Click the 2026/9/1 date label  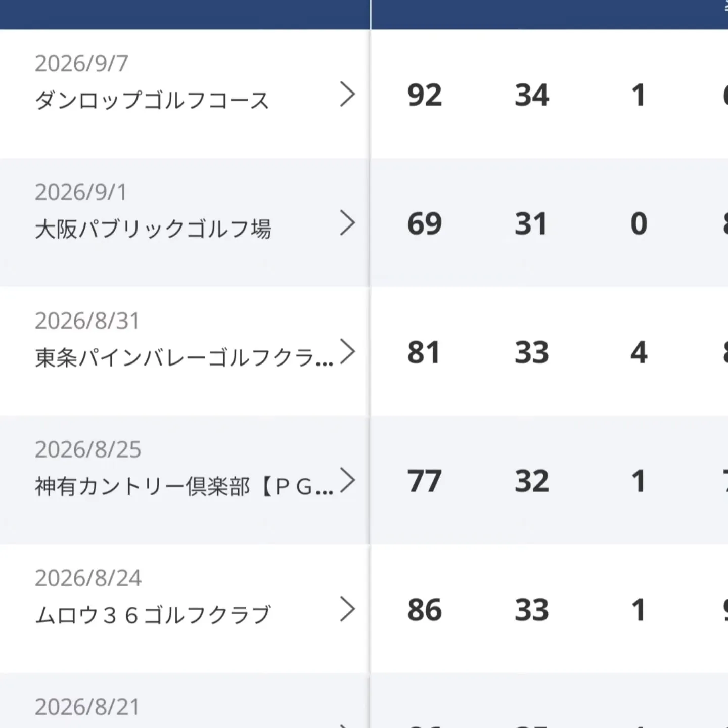point(80,192)
